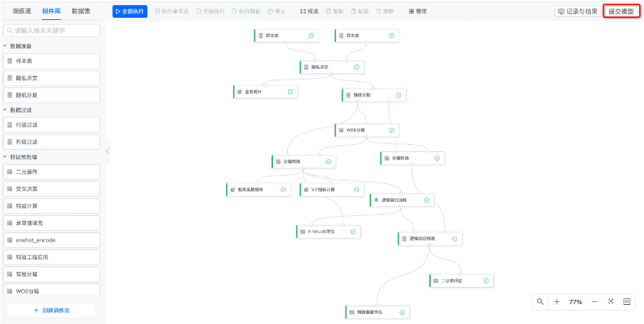Zoom in with the plus icon

pyautogui.click(x=557, y=302)
